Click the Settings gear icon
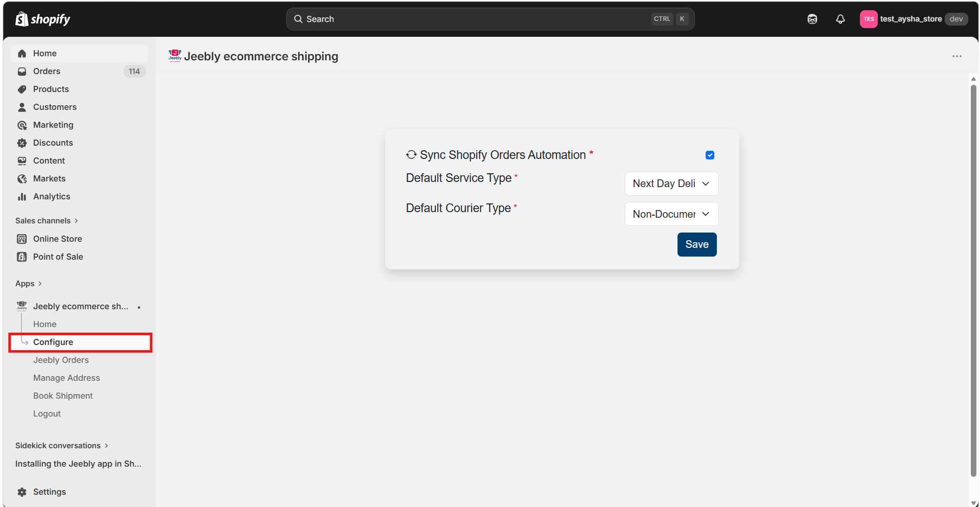This screenshot has height=507, width=980. tap(22, 492)
